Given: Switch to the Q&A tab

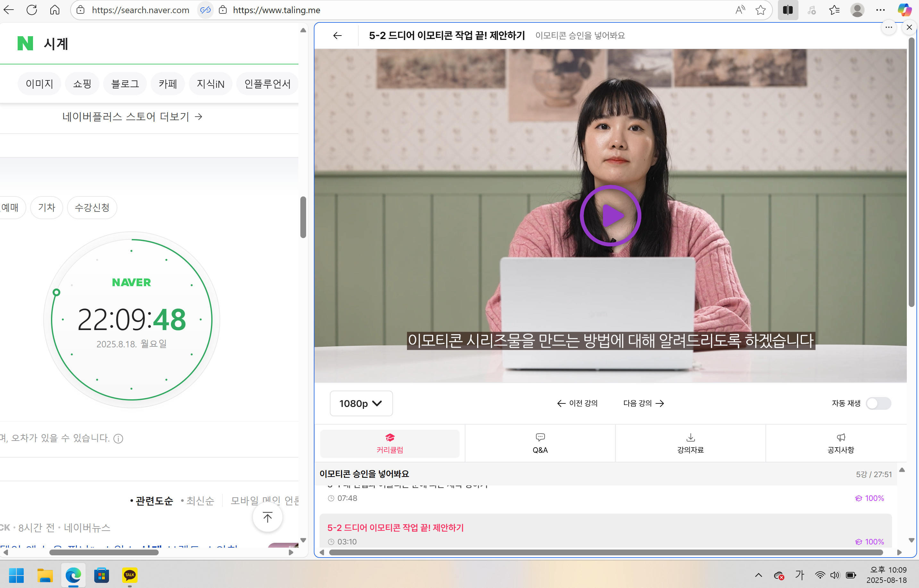Looking at the screenshot, I should (x=540, y=443).
